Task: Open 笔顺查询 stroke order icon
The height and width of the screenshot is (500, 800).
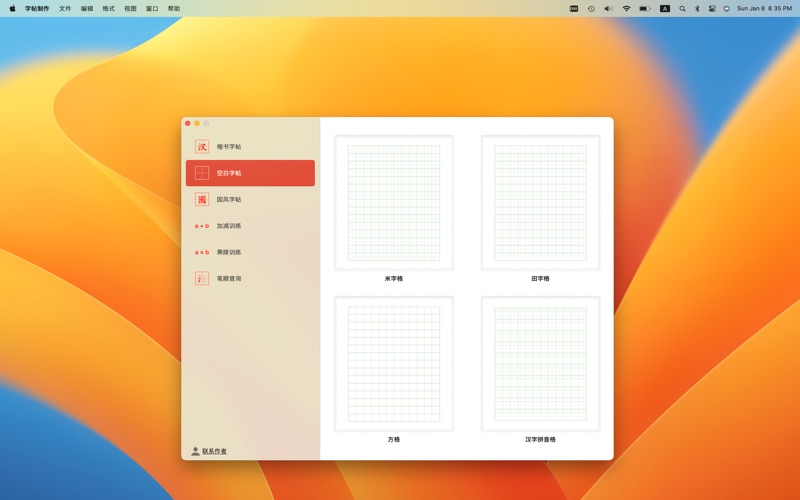Action: click(x=202, y=279)
